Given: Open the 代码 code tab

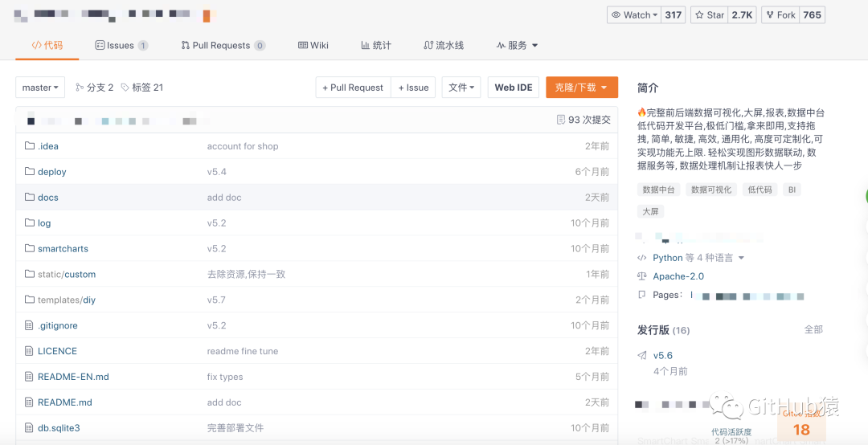Looking at the screenshot, I should [47, 46].
